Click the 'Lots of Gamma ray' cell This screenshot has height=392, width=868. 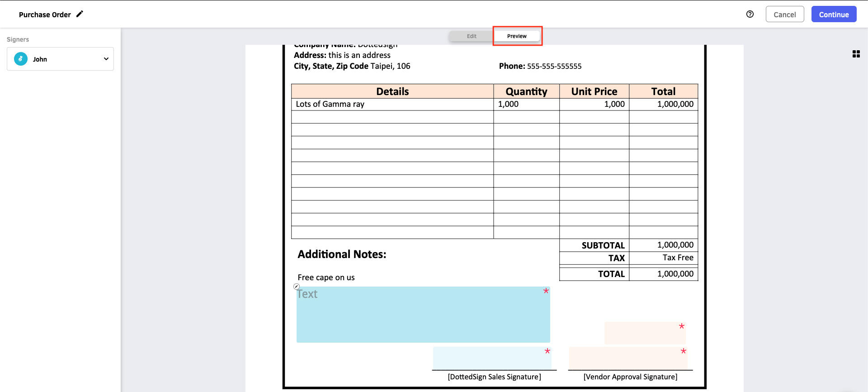pos(392,104)
